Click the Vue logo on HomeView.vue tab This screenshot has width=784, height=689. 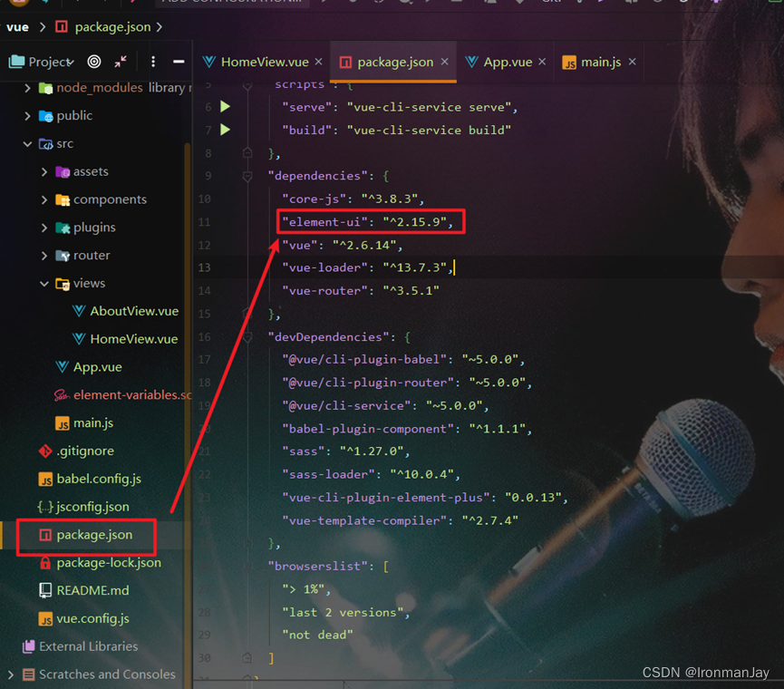point(210,63)
